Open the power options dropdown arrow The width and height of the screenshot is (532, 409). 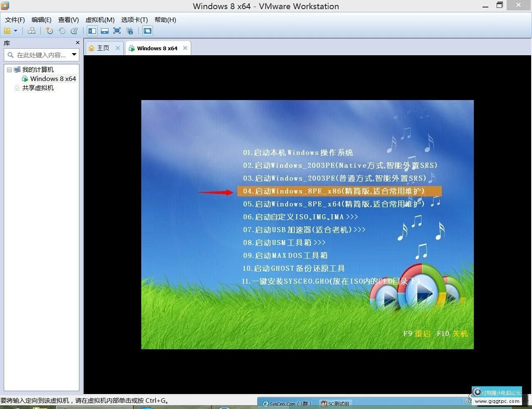point(16,31)
